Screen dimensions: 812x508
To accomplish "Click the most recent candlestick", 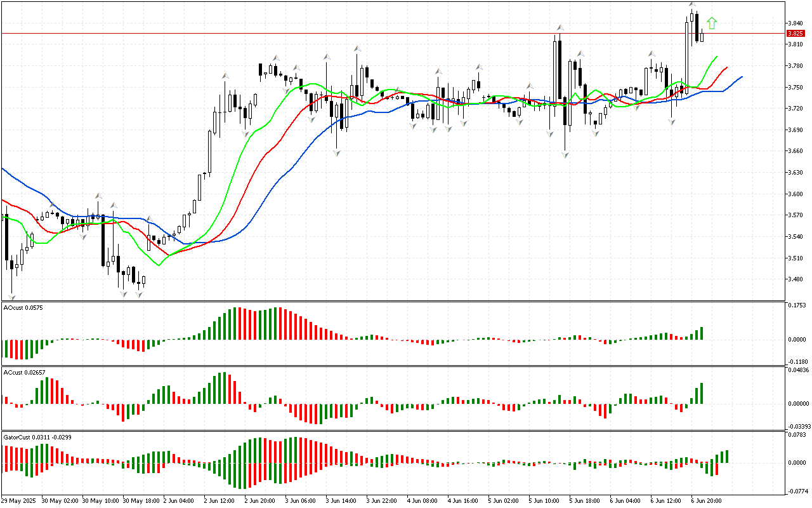I will coord(702,36).
